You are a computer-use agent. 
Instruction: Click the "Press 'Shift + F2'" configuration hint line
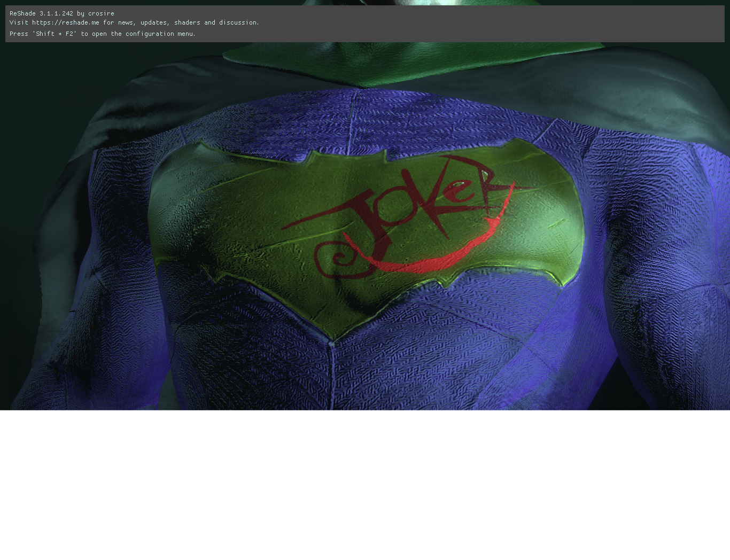pyautogui.click(x=103, y=34)
